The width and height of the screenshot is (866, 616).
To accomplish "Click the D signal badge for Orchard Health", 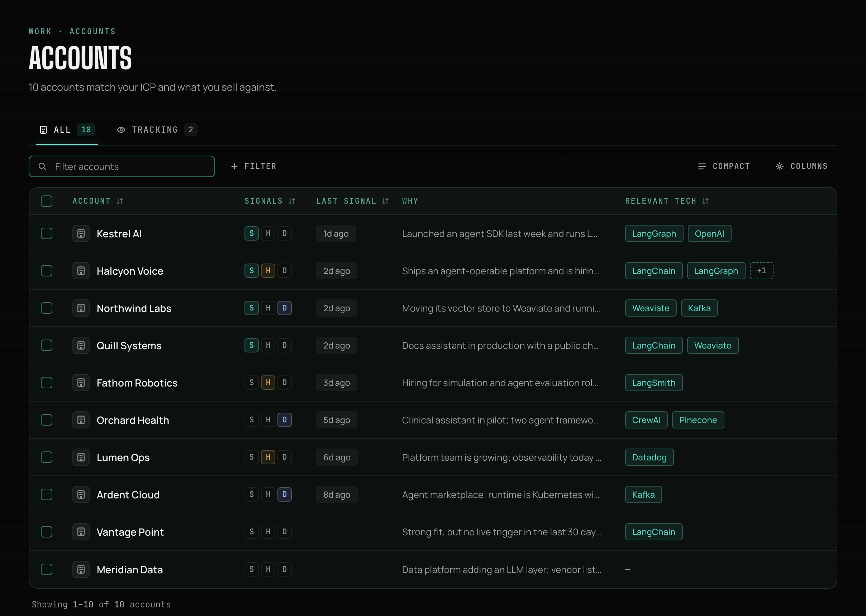I will 284,420.
